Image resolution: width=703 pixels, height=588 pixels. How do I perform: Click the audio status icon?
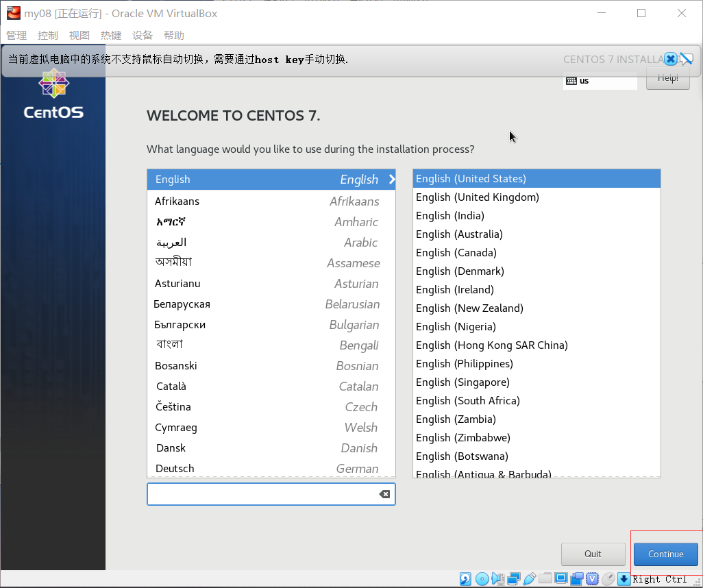pos(497,578)
